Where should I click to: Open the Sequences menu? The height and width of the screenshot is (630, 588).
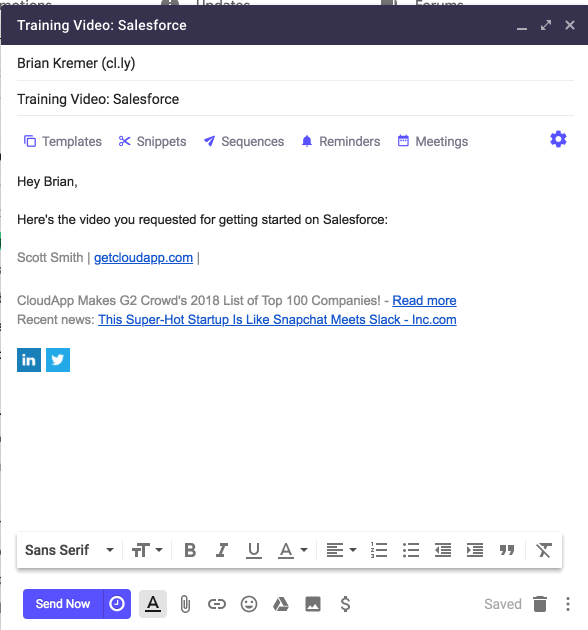point(244,141)
